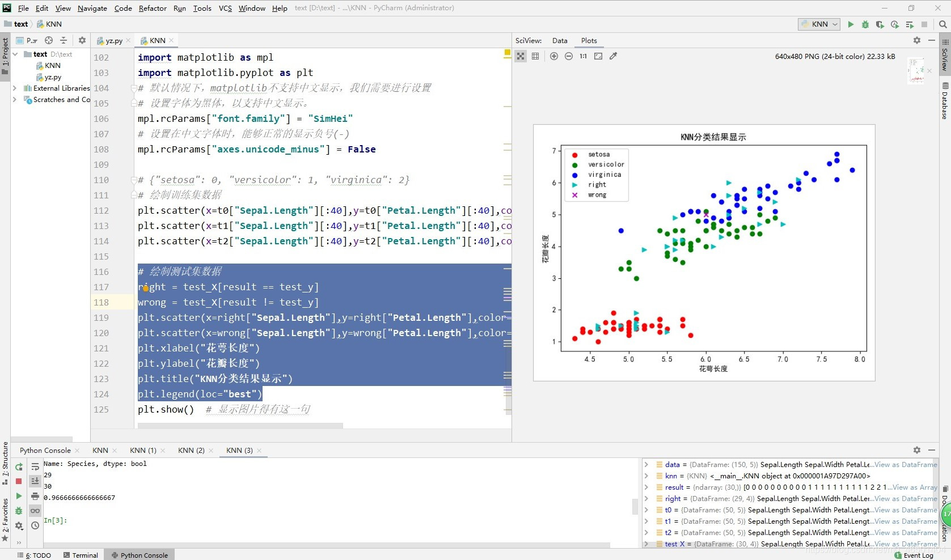The height and width of the screenshot is (560, 951).
Task: Switch to SciView Plots tab
Action: (589, 41)
